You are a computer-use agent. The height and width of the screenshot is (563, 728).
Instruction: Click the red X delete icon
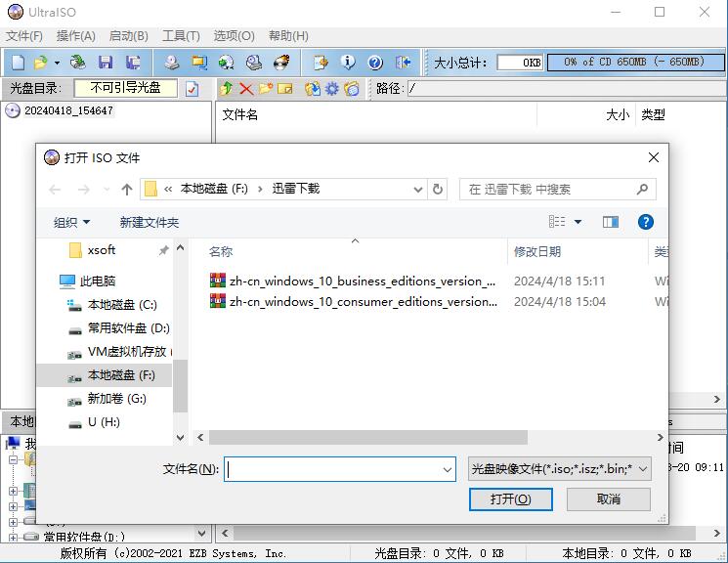coord(246,88)
